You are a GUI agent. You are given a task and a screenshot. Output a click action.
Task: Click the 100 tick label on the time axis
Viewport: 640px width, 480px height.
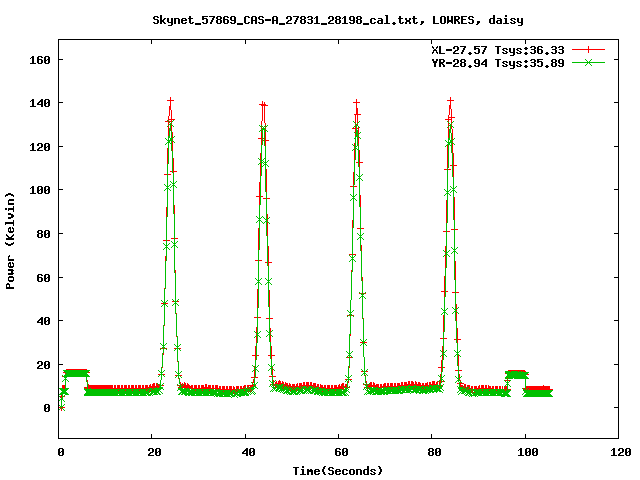528,452
